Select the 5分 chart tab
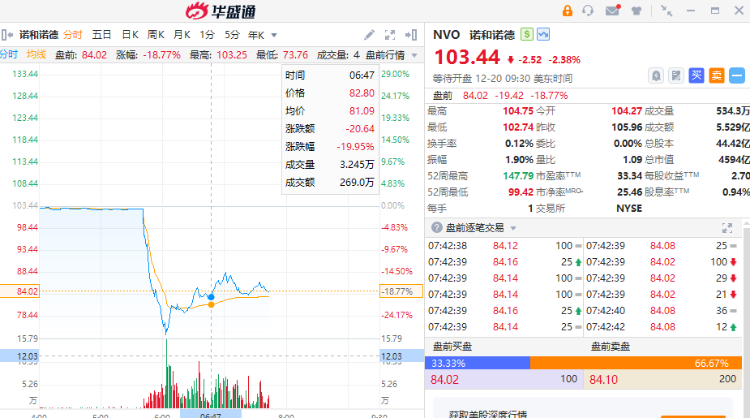750x418 pixels. tap(232, 34)
